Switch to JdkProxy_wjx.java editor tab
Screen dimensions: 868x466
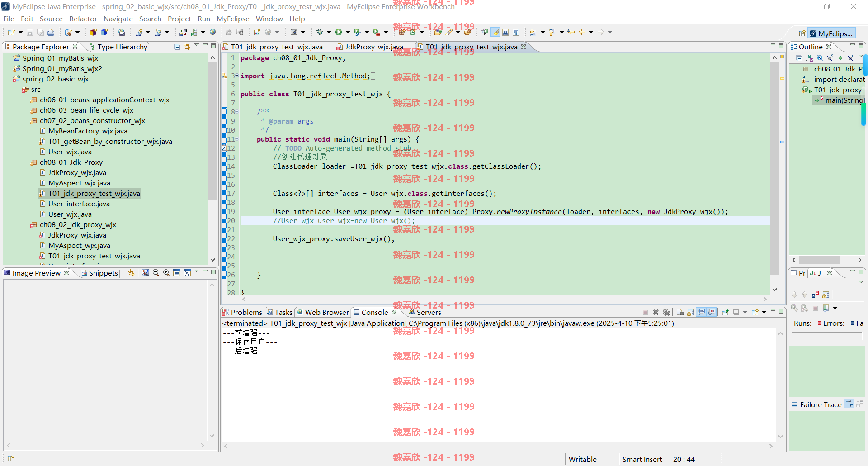point(373,47)
